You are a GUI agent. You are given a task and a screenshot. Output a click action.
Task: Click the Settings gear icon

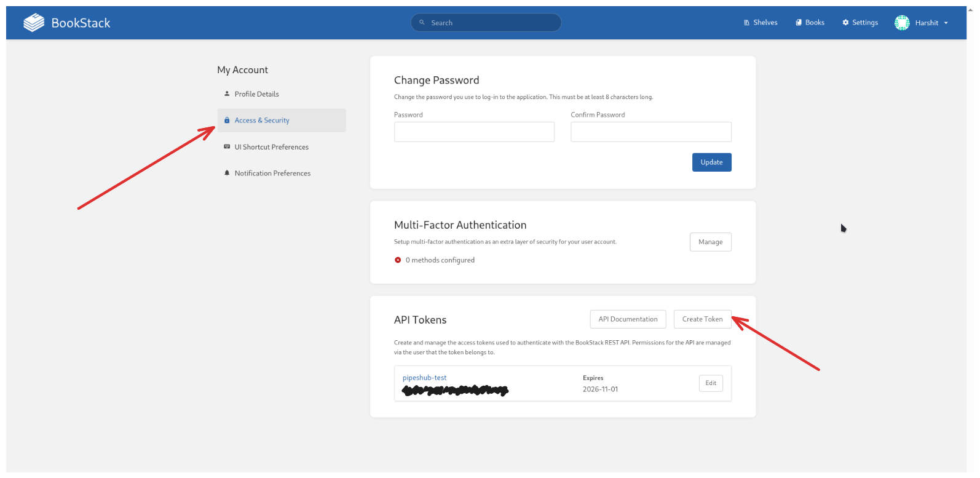click(845, 23)
